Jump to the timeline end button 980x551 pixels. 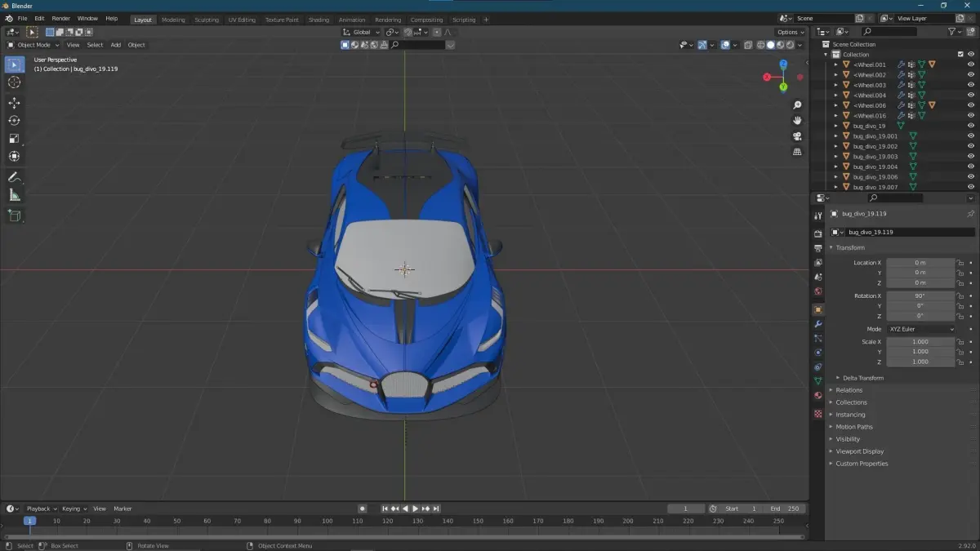click(436, 509)
